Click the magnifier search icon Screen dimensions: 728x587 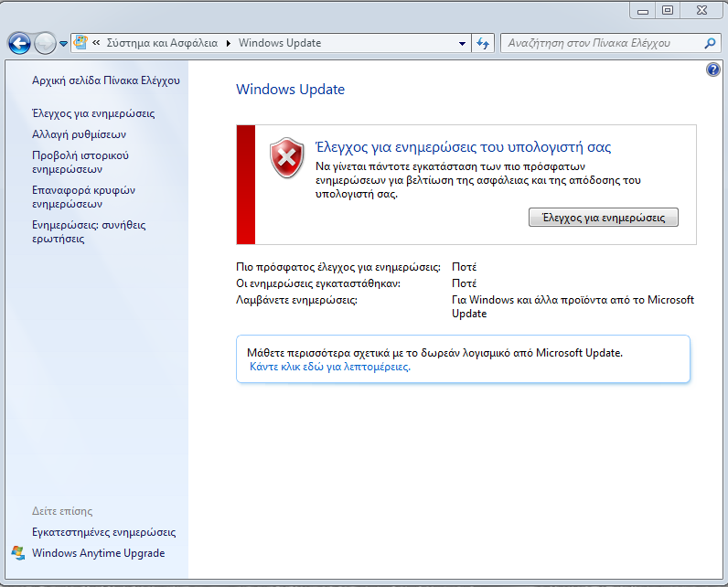[x=710, y=44]
